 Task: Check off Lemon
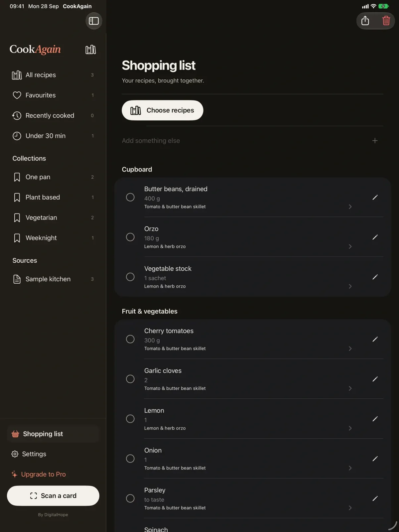click(130, 419)
